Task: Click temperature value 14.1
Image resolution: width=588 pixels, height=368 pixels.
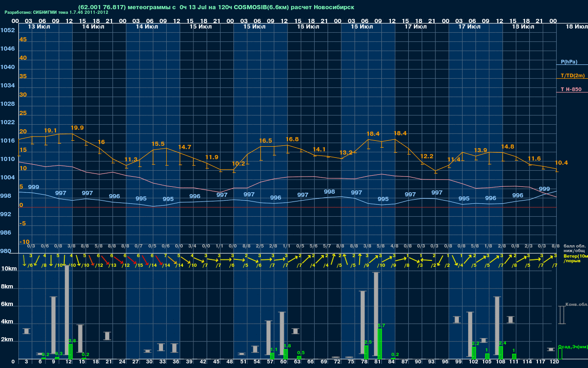Action: point(319,149)
